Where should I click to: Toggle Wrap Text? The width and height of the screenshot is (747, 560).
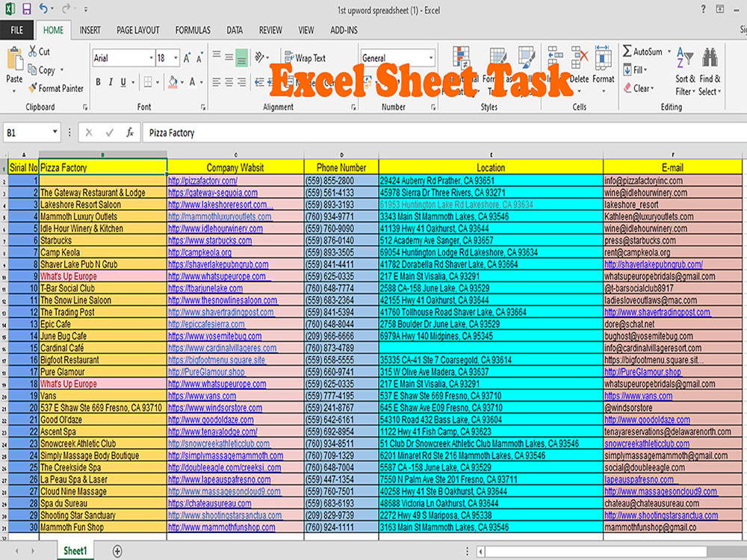[305, 58]
